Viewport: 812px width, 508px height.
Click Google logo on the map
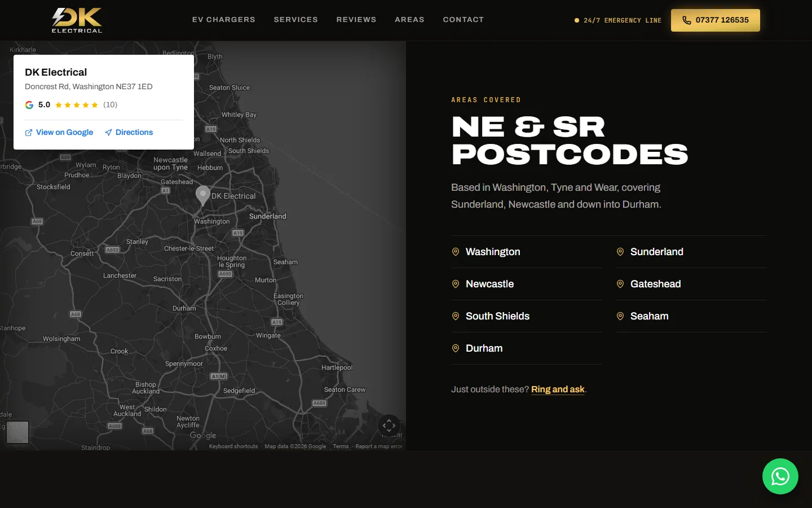pos(203,435)
